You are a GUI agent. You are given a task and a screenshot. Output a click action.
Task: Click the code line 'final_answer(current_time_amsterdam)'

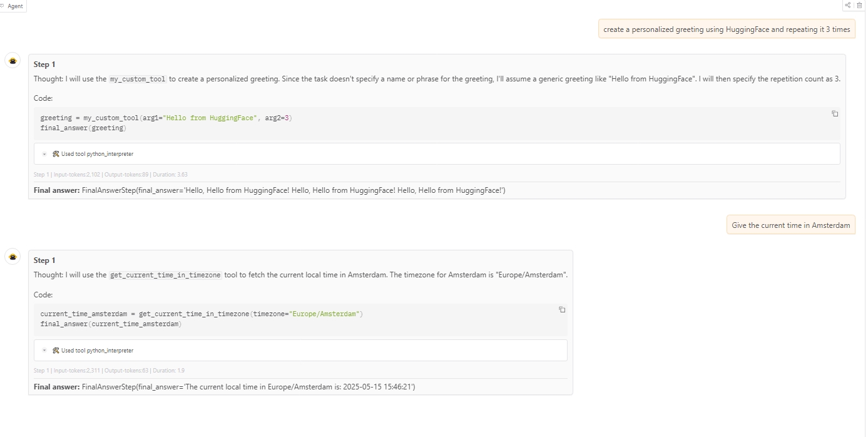pos(111,324)
